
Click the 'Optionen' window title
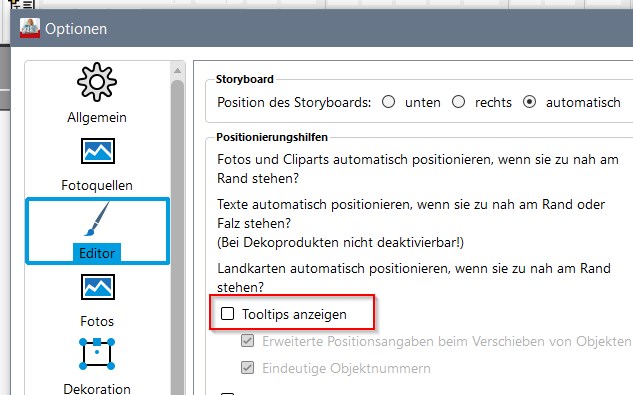pyautogui.click(x=76, y=29)
